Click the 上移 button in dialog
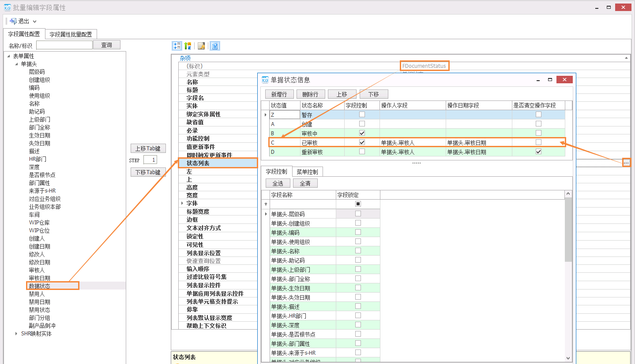Viewport: 635px width, 364px height. click(342, 94)
